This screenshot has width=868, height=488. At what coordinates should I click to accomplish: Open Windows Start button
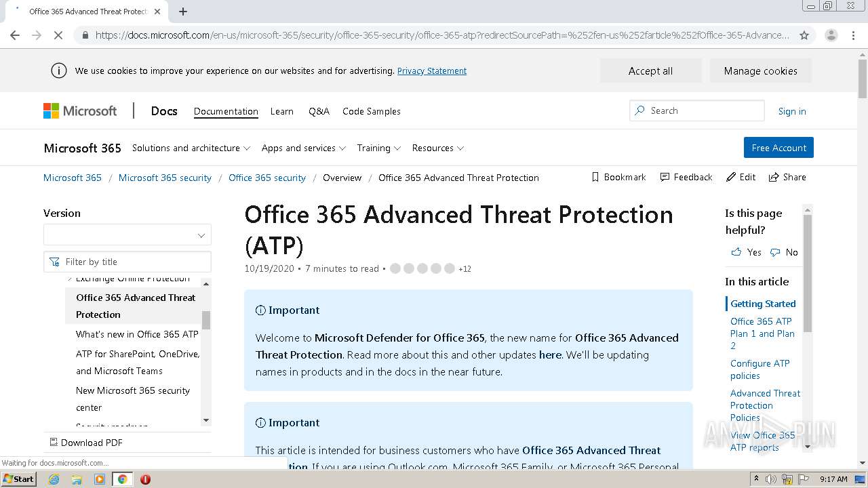pyautogui.click(x=19, y=479)
